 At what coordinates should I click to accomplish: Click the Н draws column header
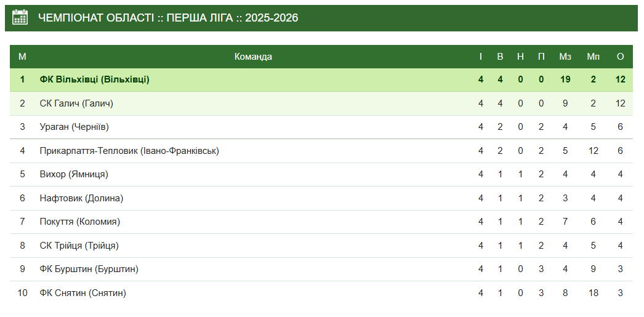[520, 57]
